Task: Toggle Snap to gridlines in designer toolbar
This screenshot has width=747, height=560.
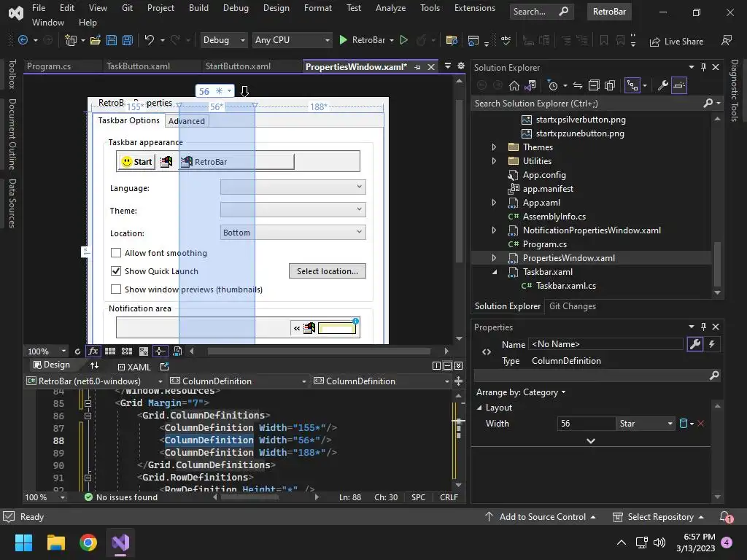Action: point(127,351)
